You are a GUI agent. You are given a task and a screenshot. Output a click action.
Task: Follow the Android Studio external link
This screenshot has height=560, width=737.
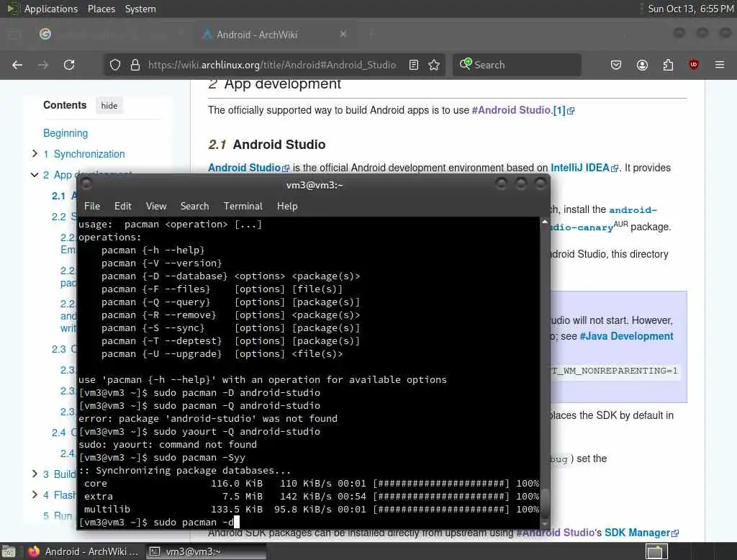click(x=248, y=168)
